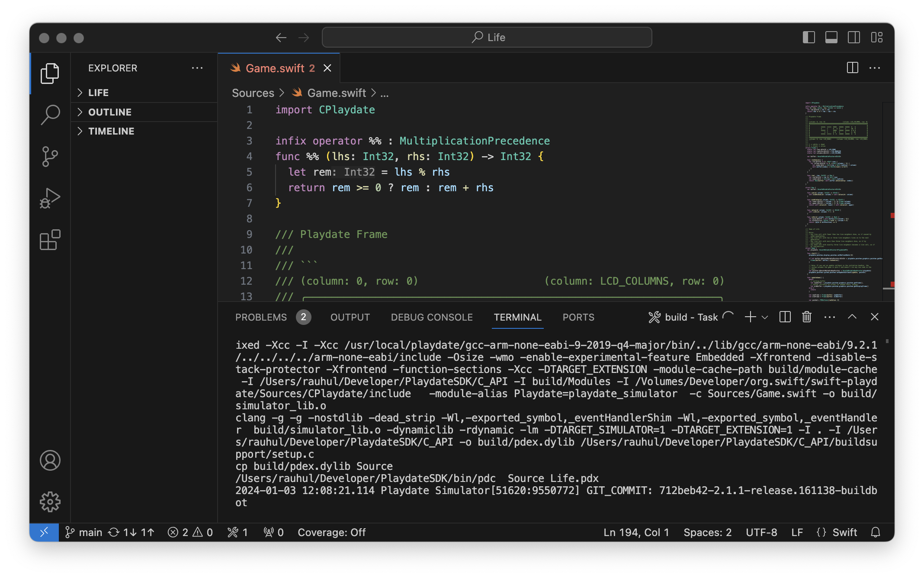Customize layout from title bar icon
This screenshot has height=578, width=924.
click(x=877, y=38)
